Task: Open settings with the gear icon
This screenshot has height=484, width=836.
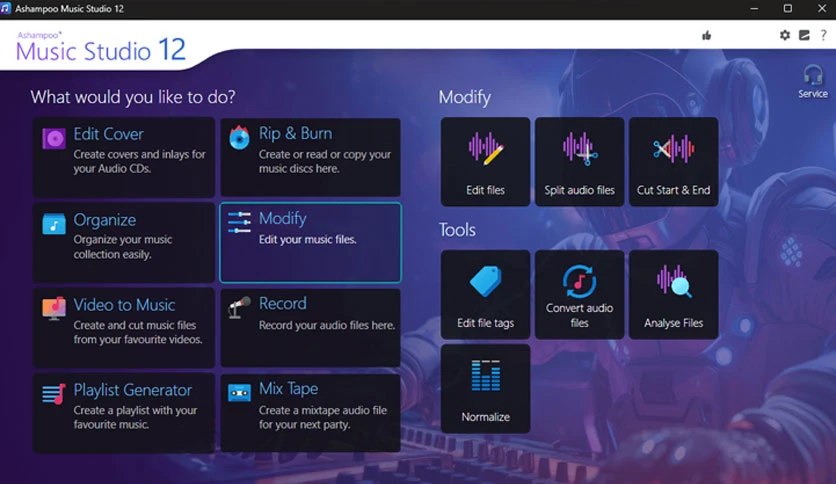Action: click(785, 35)
